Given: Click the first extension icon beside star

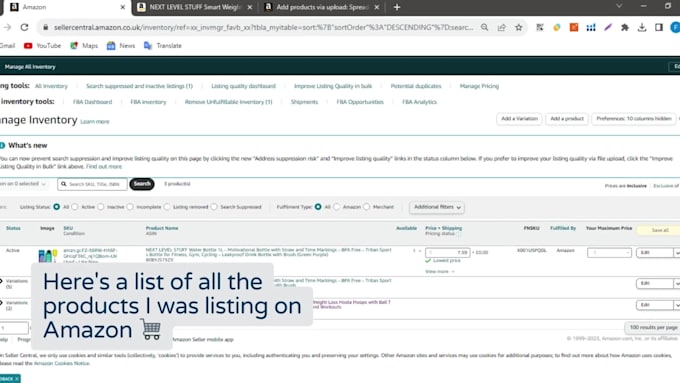Looking at the screenshot, I should [x=540, y=27].
